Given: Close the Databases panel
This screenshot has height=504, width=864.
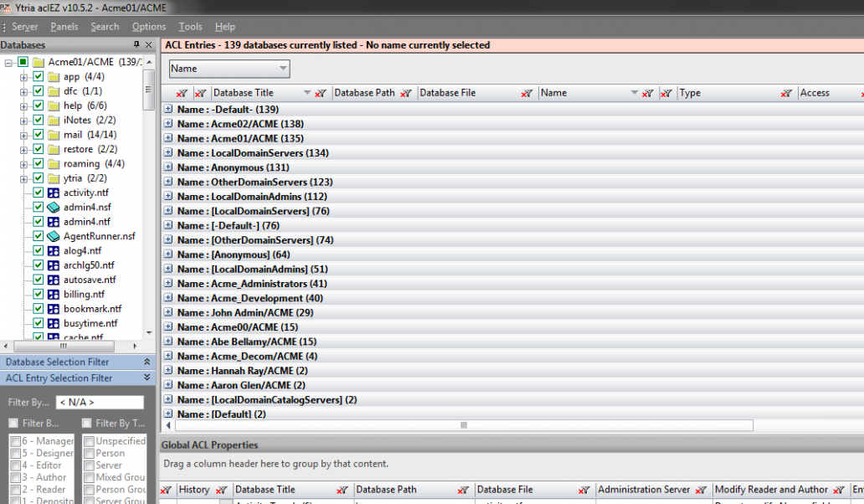Looking at the screenshot, I should (x=149, y=44).
